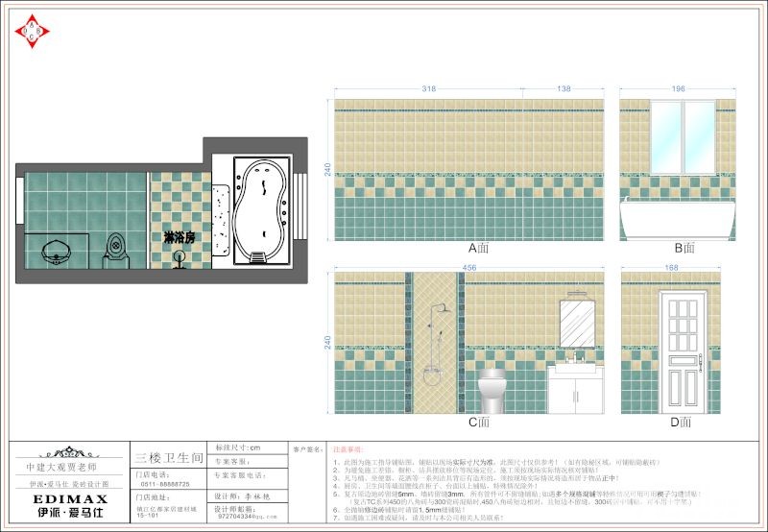
Task: Click the 淋浴房 label in the floor plan
Action: click(179, 236)
